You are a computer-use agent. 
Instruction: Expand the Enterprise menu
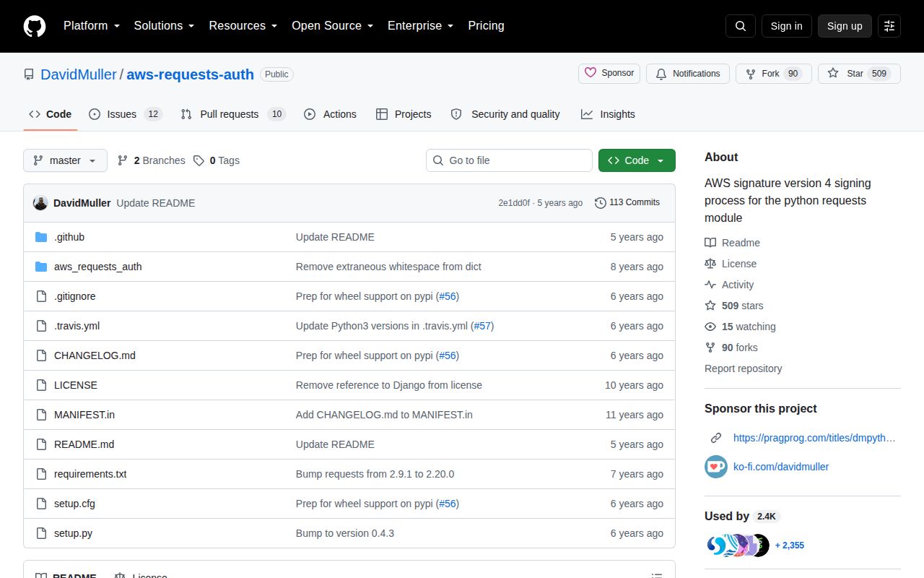[x=420, y=26]
